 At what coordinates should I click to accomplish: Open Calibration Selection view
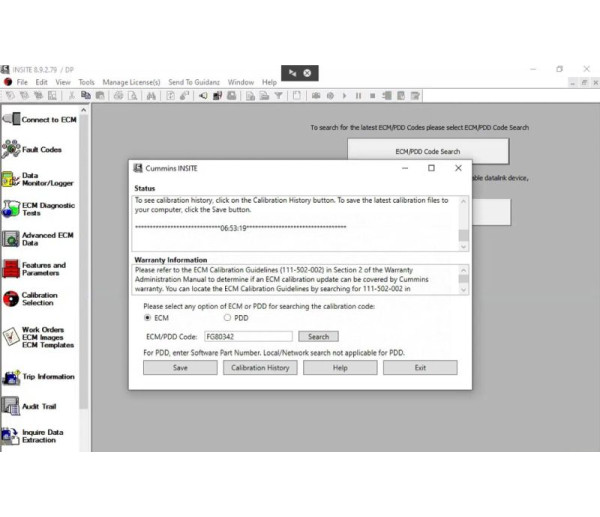pyautogui.click(x=38, y=299)
